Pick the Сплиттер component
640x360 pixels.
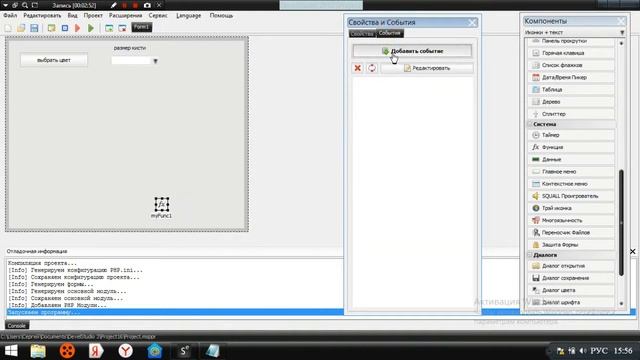click(571, 114)
